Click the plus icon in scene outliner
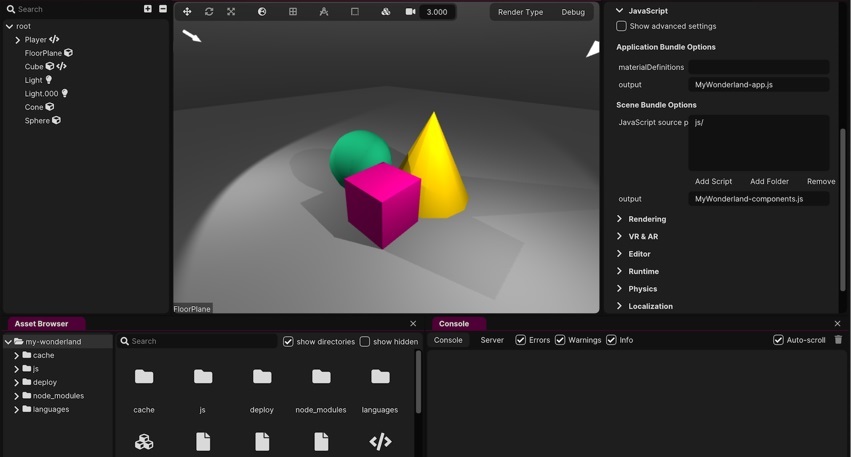Image resolution: width=851 pixels, height=457 pixels. pos(148,9)
